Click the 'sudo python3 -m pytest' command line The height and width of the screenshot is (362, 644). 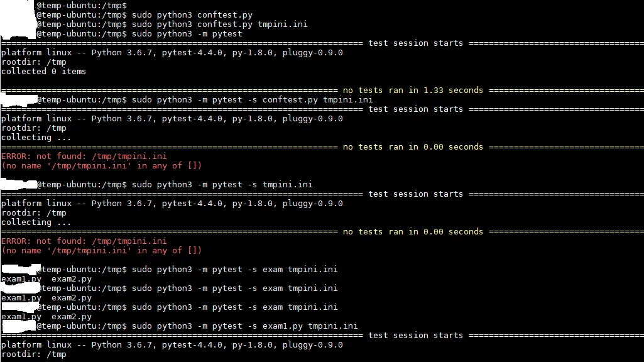pyautogui.click(x=187, y=34)
